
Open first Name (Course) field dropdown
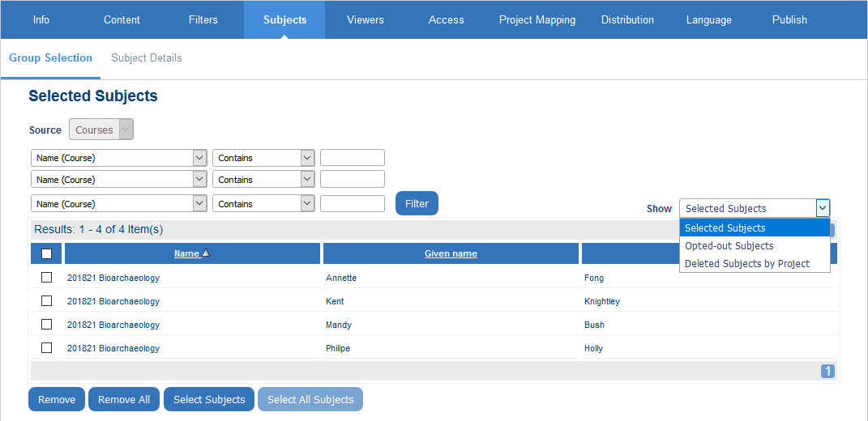[119, 158]
